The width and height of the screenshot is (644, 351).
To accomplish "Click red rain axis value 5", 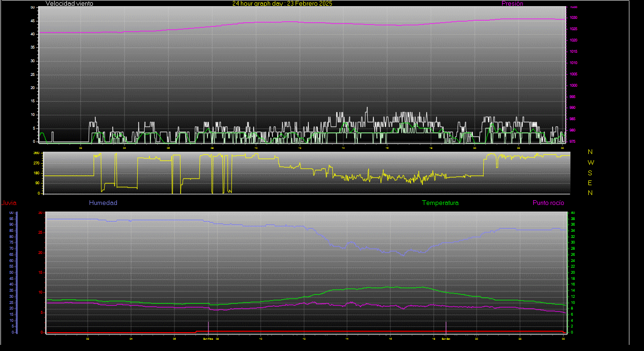I will point(41,312).
